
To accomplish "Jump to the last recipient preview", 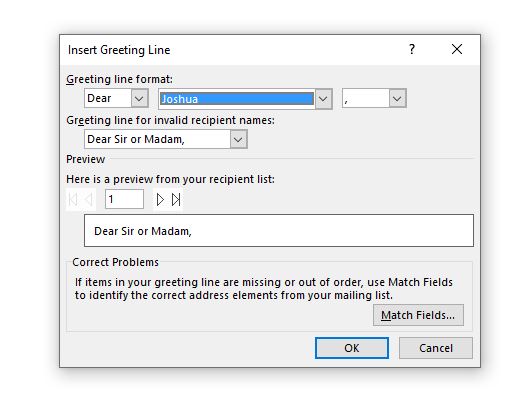I will (x=176, y=199).
